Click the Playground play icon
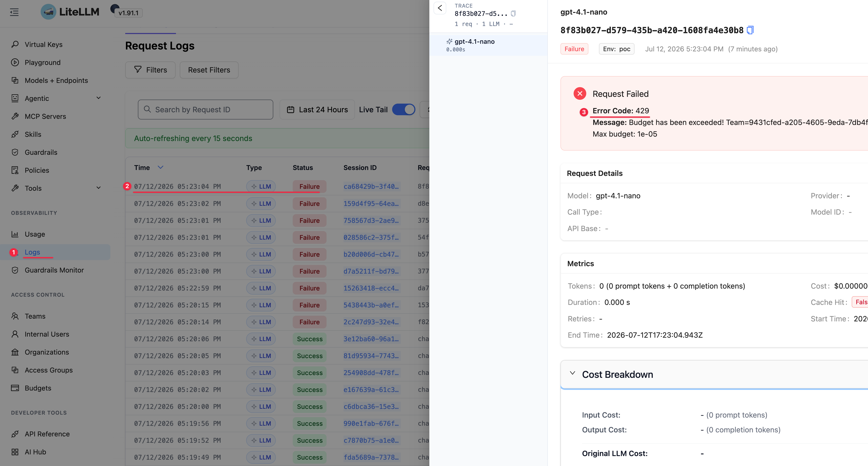 click(15, 62)
